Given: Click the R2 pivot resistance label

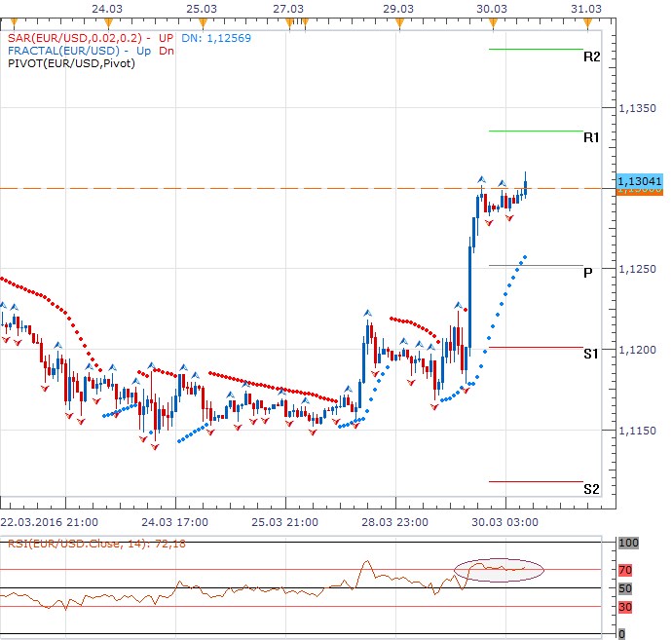Looking at the screenshot, I should pos(591,57).
